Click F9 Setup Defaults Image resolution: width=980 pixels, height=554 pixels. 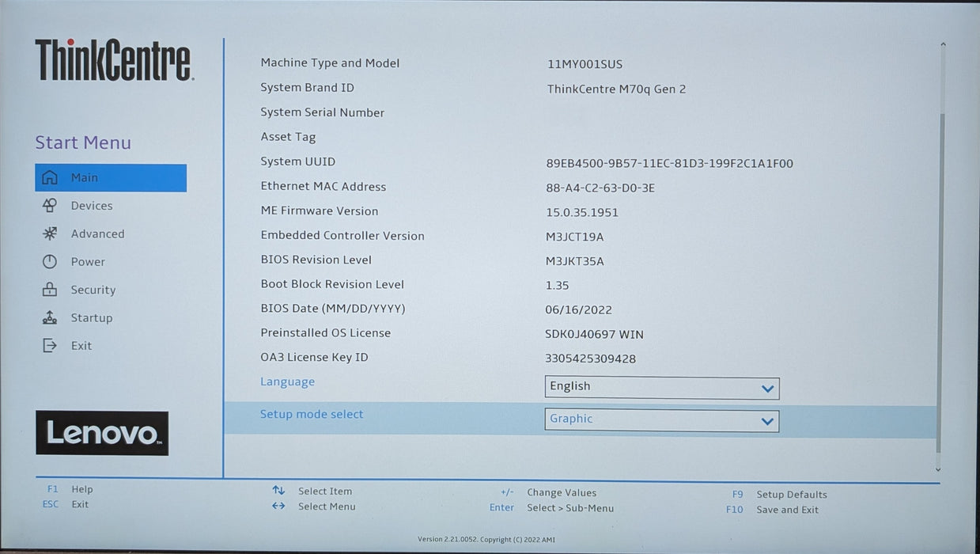coord(779,495)
